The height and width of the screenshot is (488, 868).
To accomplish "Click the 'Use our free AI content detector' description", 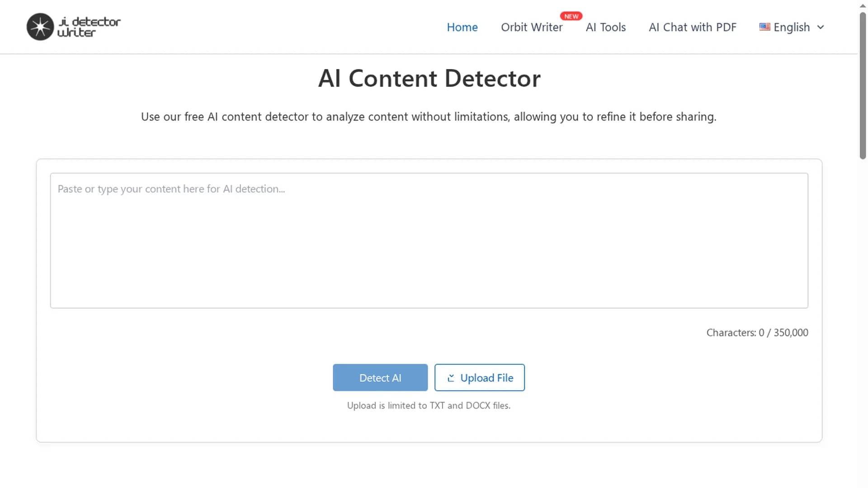I will pyautogui.click(x=429, y=117).
